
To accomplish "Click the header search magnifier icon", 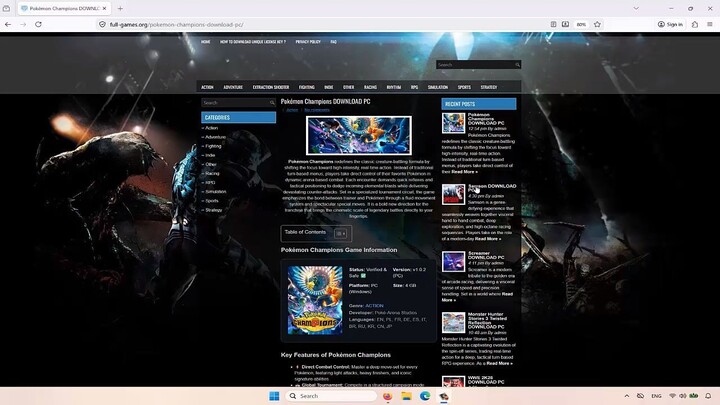I will coord(518,65).
